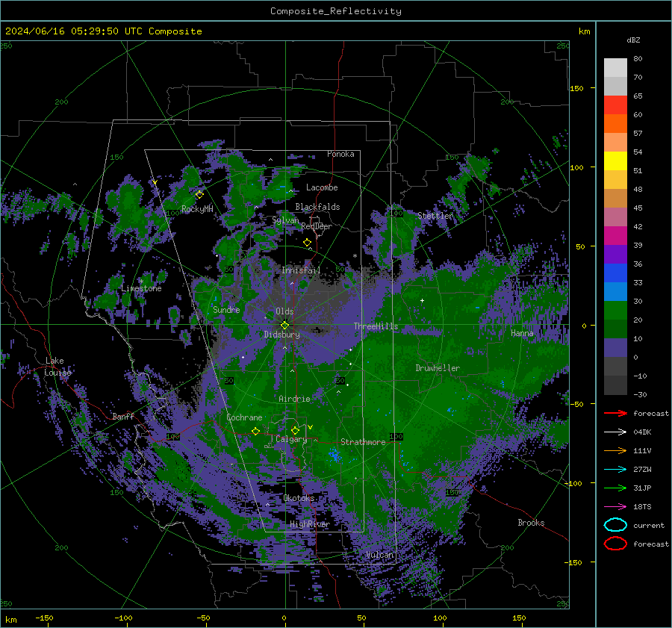This screenshot has height=628, width=672.
Task: Click the Airdrie city label
Action: pyautogui.click(x=294, y=399)
